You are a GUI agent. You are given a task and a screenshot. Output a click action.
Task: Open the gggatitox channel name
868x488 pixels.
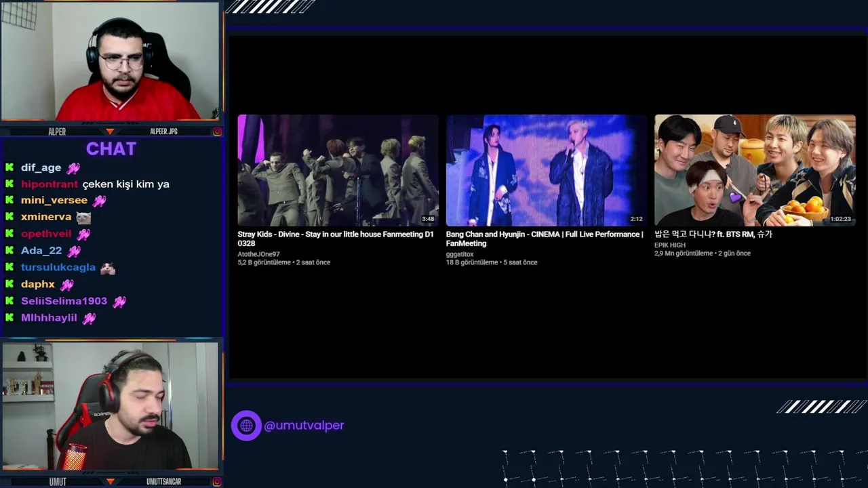pos(460,254)
